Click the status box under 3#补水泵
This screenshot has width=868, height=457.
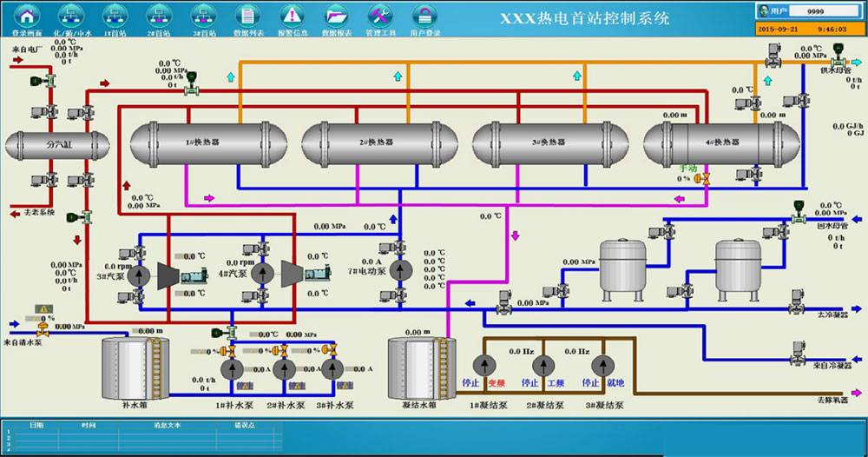pyautogui.click(x=345, y=386)
